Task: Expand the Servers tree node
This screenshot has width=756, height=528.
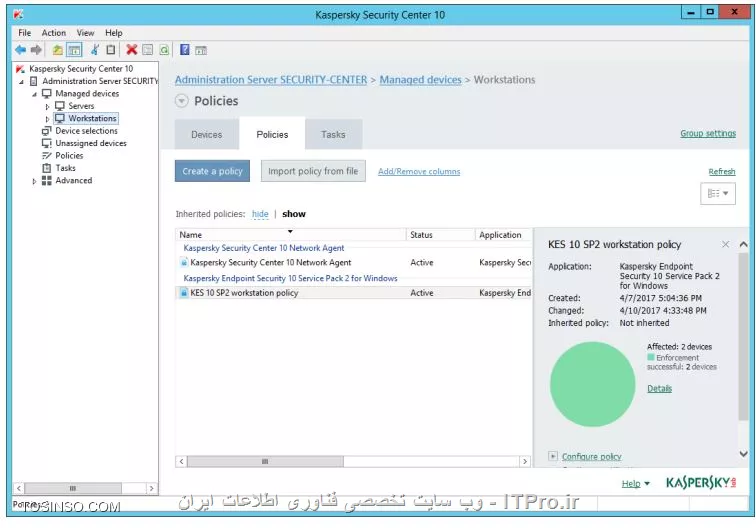Action: pos(47,106)
